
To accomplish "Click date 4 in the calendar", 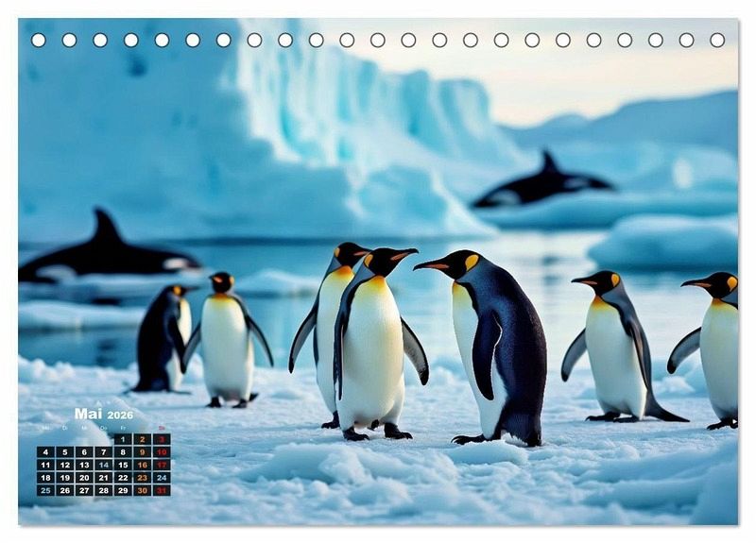I will (44, 452).
